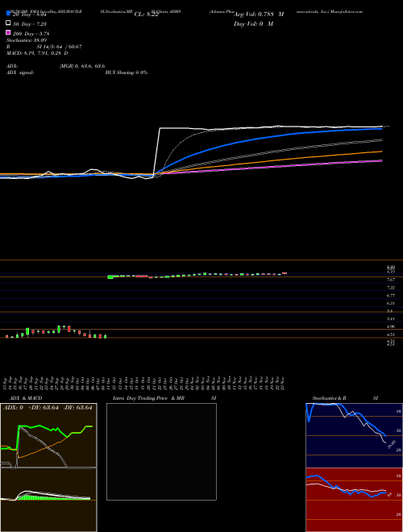Click the 'BUY Slowing @ 0%' signal text
The image size is (403, 532).
127,73
